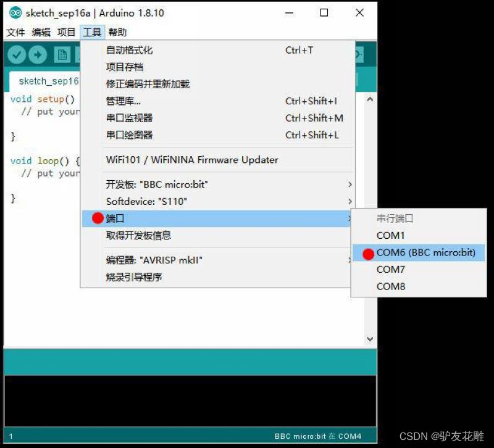This screenshot has height=448, width=494.
Task: Expand 开发板: "BBC micro:bit" submenu
Action: (218, 185)
